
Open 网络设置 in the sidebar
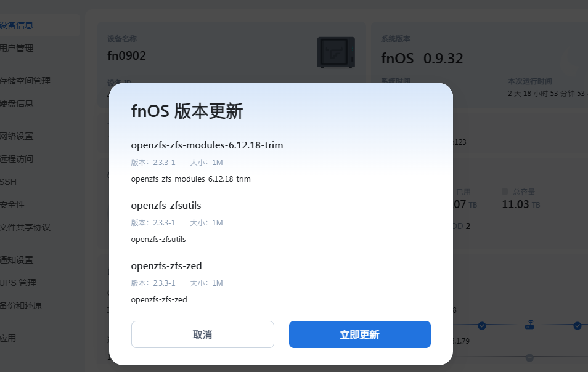(x=17, y=136)
